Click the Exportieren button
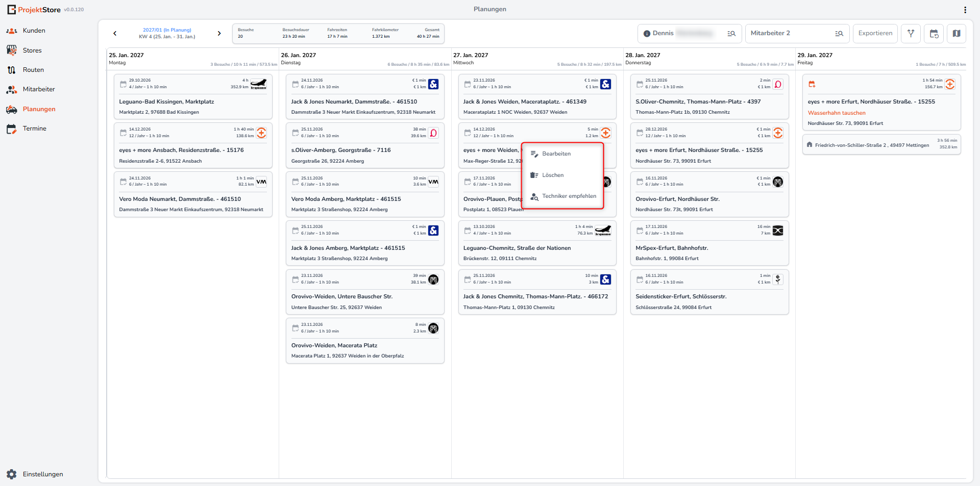This screenshot has height=486, width=980. pyautogui.click(x=875, y=34)
